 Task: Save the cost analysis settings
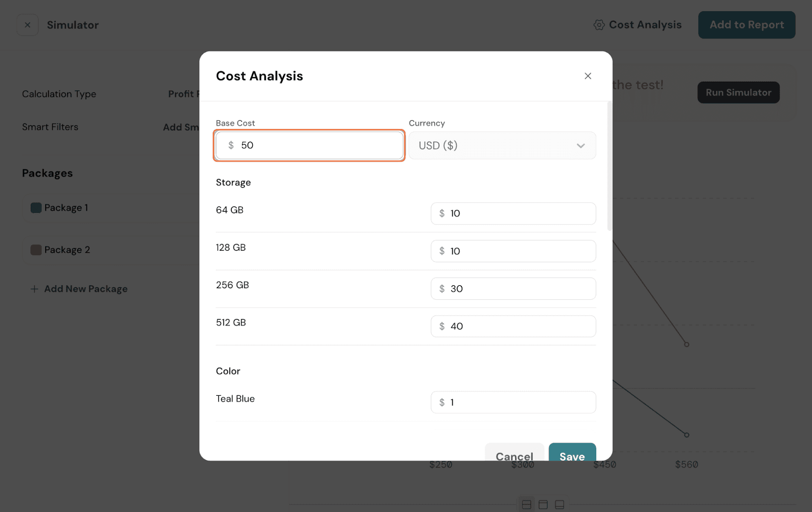tap(572, 453)
